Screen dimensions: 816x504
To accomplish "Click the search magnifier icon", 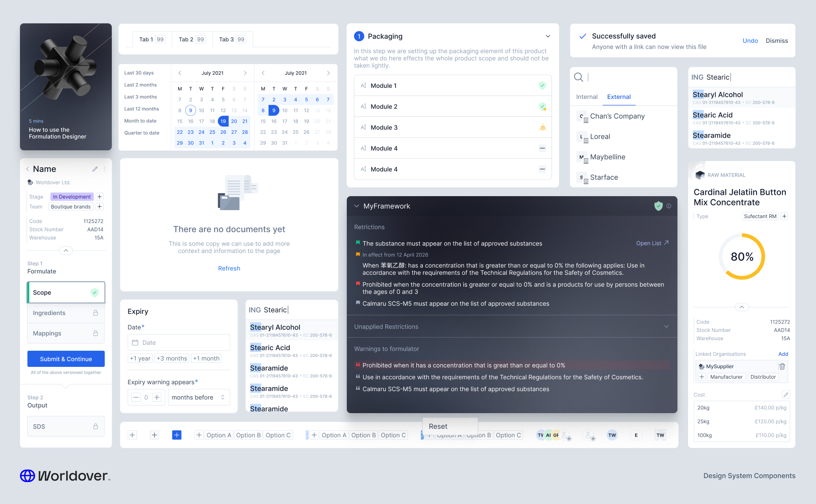I will 578,77.
